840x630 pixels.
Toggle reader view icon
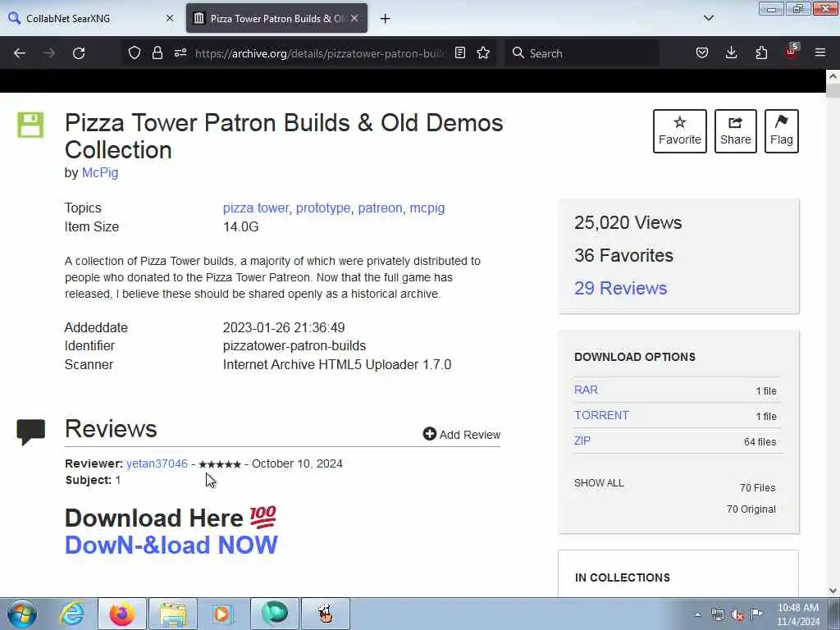pos(459,52)
